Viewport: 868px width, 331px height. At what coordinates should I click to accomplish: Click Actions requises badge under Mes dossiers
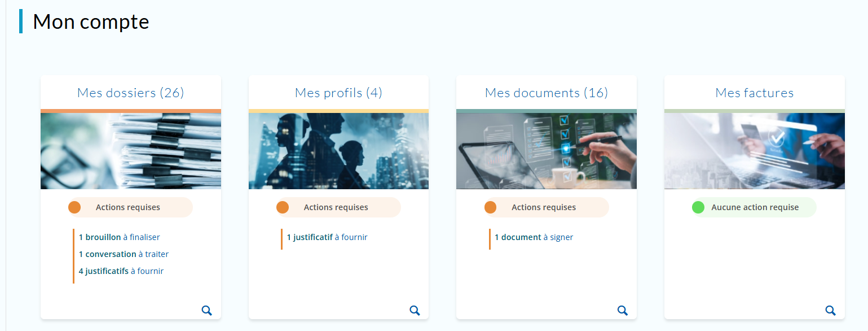pos(130,207)
